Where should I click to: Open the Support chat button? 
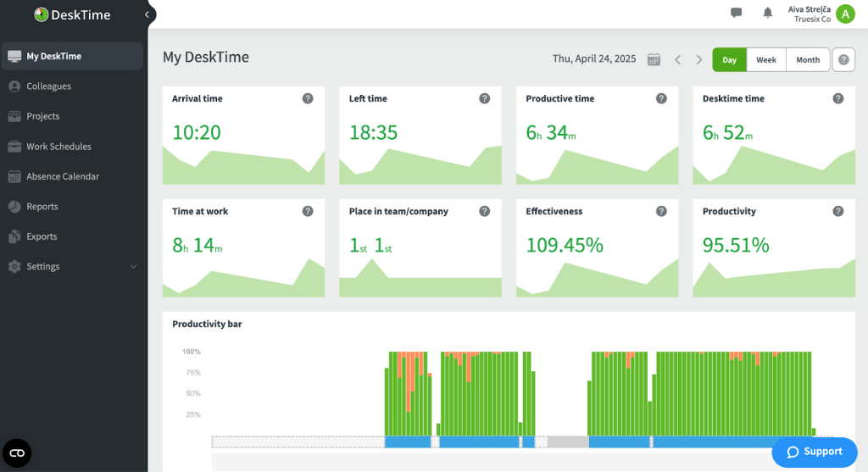pos(815,452)
